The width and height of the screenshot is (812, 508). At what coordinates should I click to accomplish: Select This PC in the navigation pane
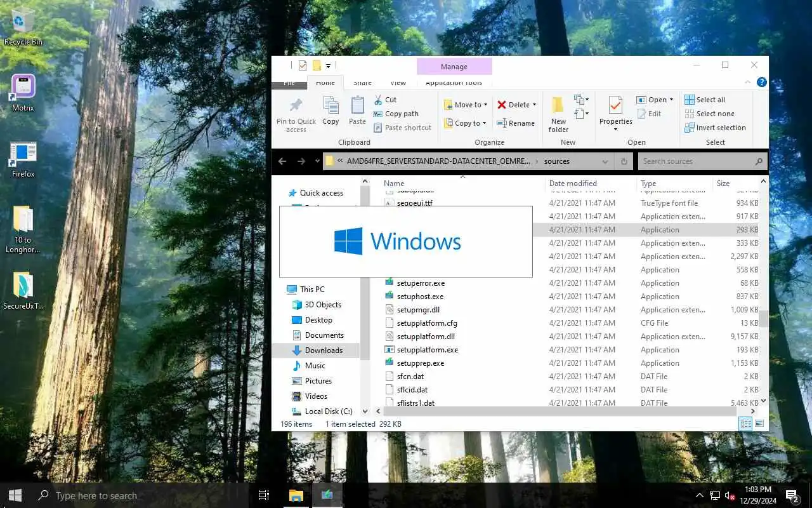coord(312,290)
